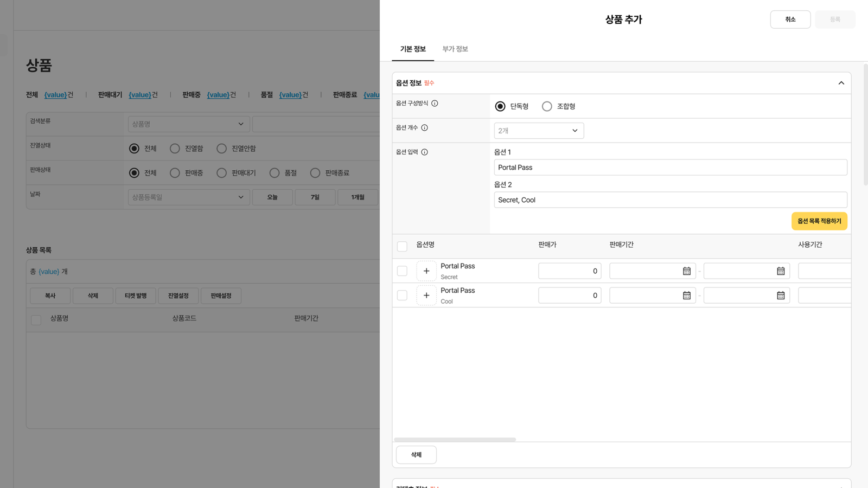Select 진열안함 in the background filter
868x488 pixels.
pyautogui.click(x=221, y=149)
